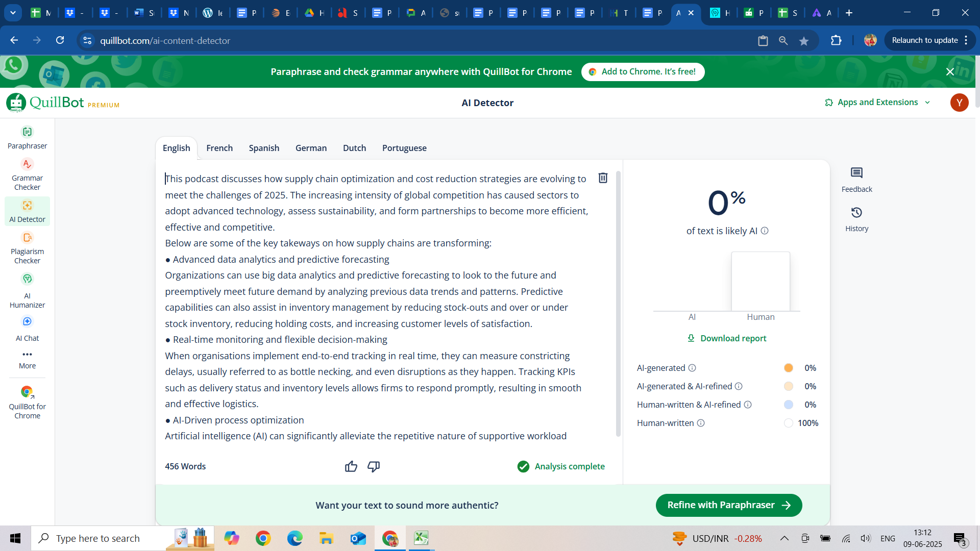Click Human-written & AI-refined blue swatch
The height and width of the screenshot is (551, 980).
(789, 405)
